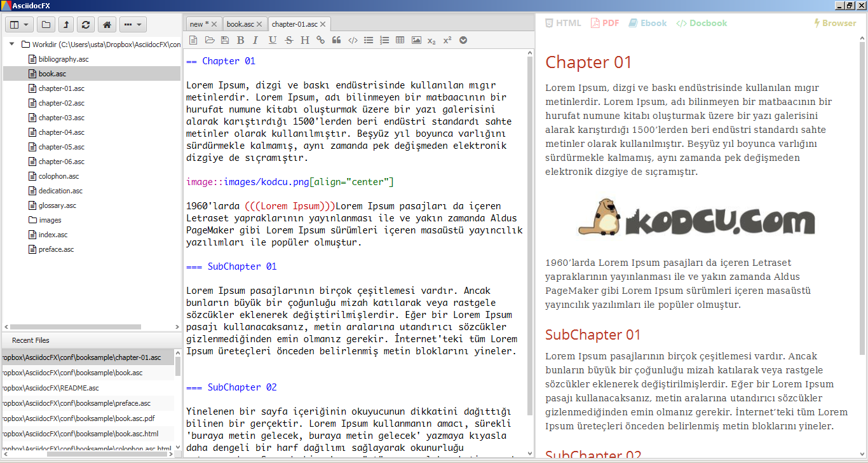Generate the Ebook output
The width and height of the screenshot is (868, 463).
[648, 23]
